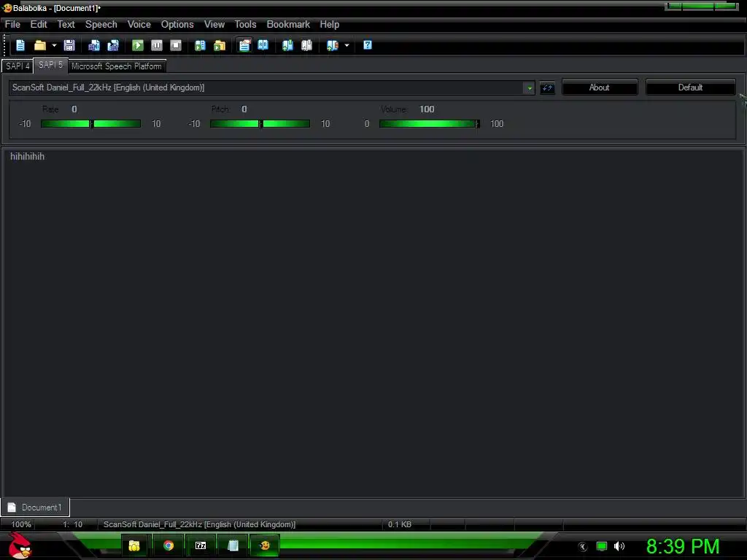Toggle the clipboard watching toolbar icon

tap(244, 45)
